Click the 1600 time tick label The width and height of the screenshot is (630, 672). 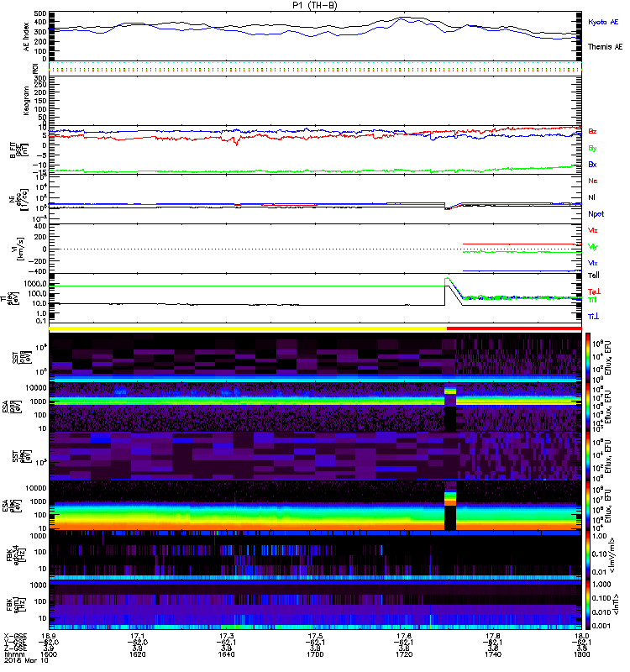click(49, 654)
